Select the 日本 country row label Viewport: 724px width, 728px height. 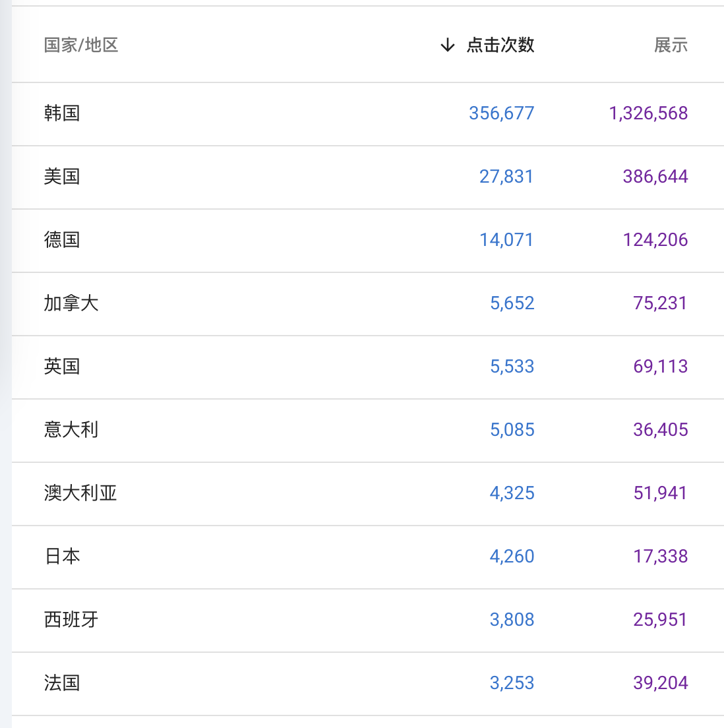[62, 556]
